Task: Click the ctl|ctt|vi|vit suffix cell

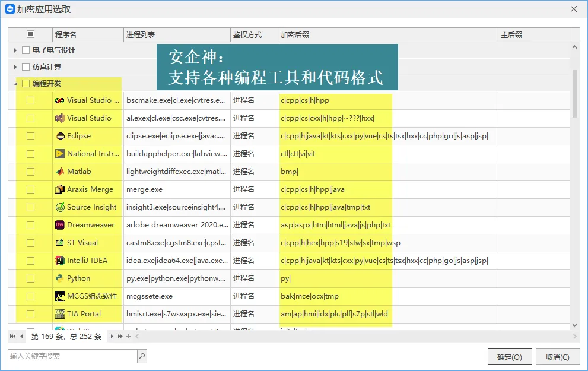Action: click(x=388, y=154)
